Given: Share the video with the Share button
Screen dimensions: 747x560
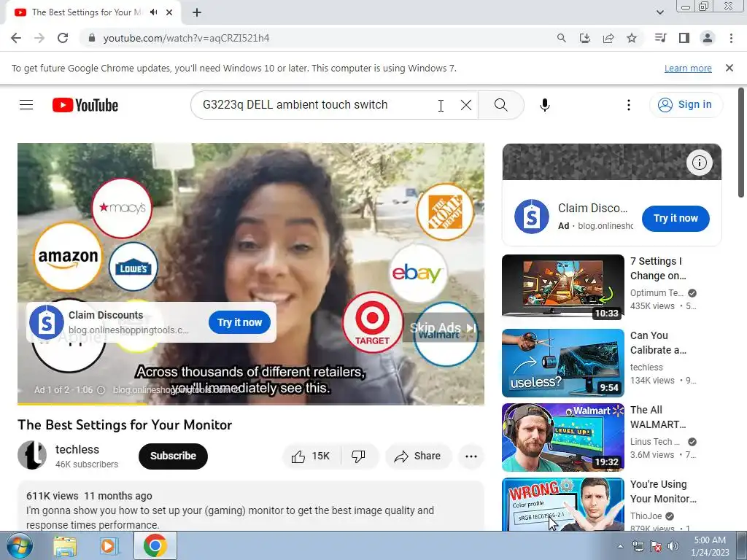Looking at the screenshot, I should [x=418, y=456].
